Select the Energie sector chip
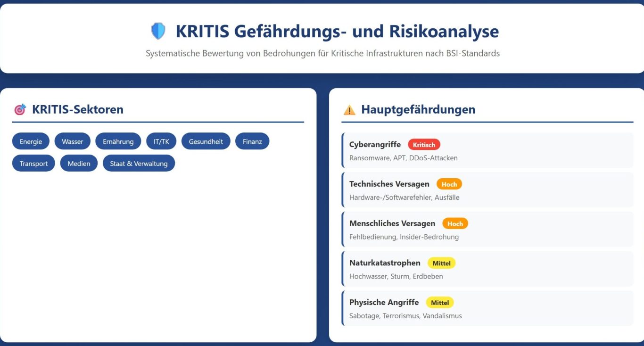The height and width of the screenshot is (346, 644). click(x=31, y=141)
